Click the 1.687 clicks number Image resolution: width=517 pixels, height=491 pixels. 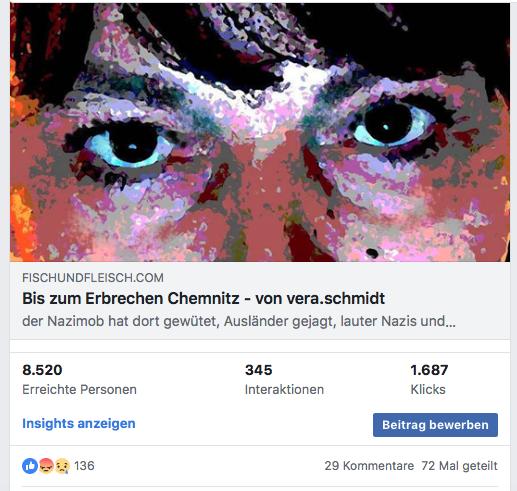pyautogui.click(x=429, y=370)
